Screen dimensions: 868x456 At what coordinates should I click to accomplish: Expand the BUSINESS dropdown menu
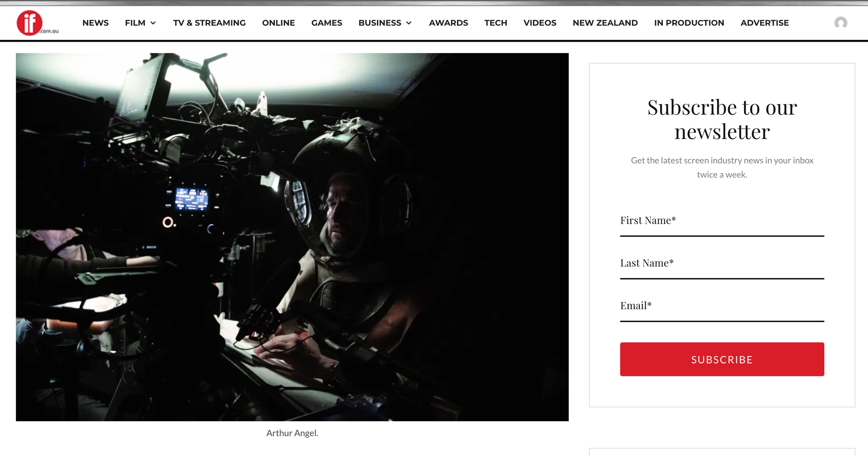coord(385,23)
